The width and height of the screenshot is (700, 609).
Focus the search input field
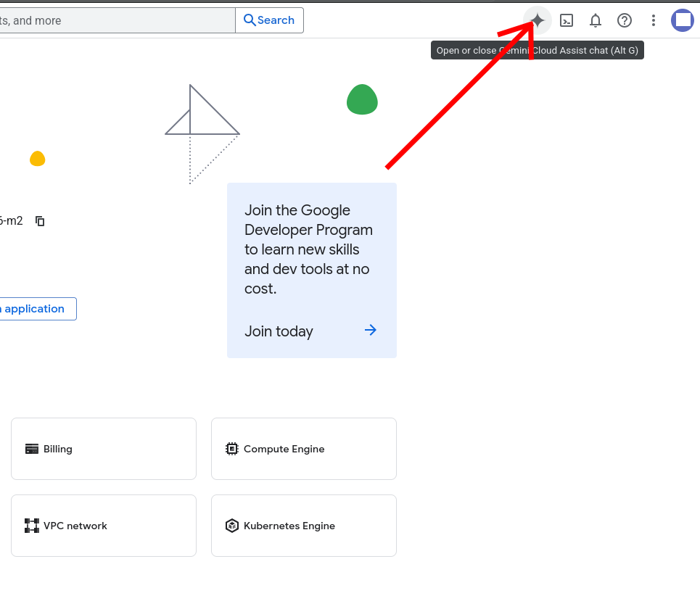click(x=116, y=20)
